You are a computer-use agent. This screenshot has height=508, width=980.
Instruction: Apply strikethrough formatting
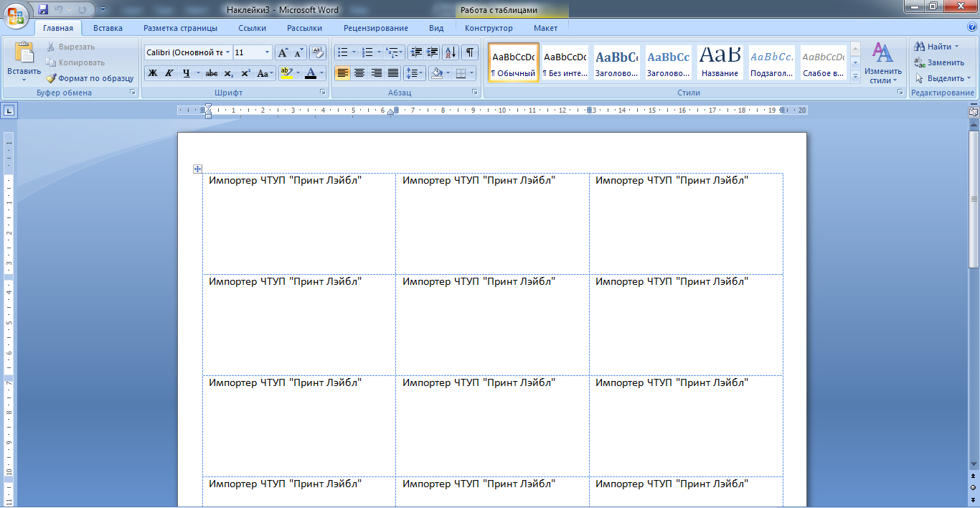211,73
